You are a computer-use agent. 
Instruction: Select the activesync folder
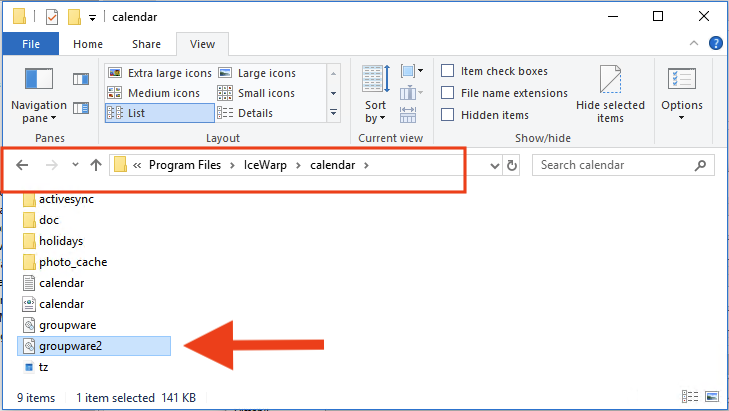click(59, 199)
